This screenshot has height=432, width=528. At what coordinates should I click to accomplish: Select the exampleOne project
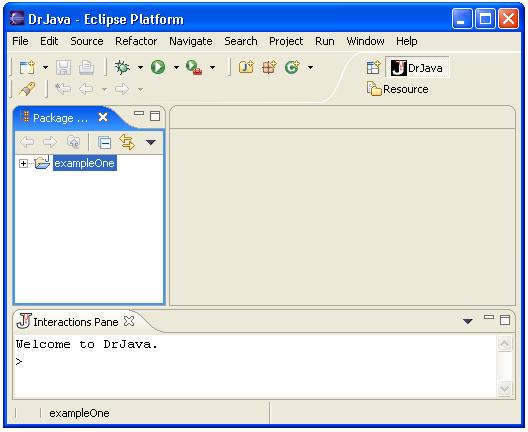(x=85, y=163)
